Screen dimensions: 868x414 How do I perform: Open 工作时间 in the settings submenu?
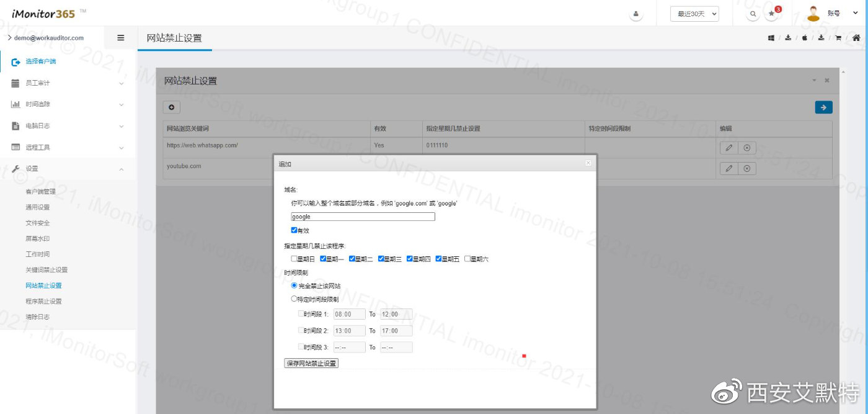37,254
